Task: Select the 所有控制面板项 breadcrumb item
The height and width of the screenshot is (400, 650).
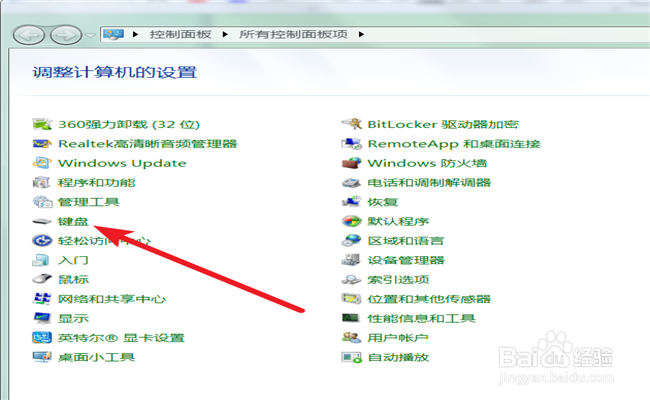Action: point(293,34)
